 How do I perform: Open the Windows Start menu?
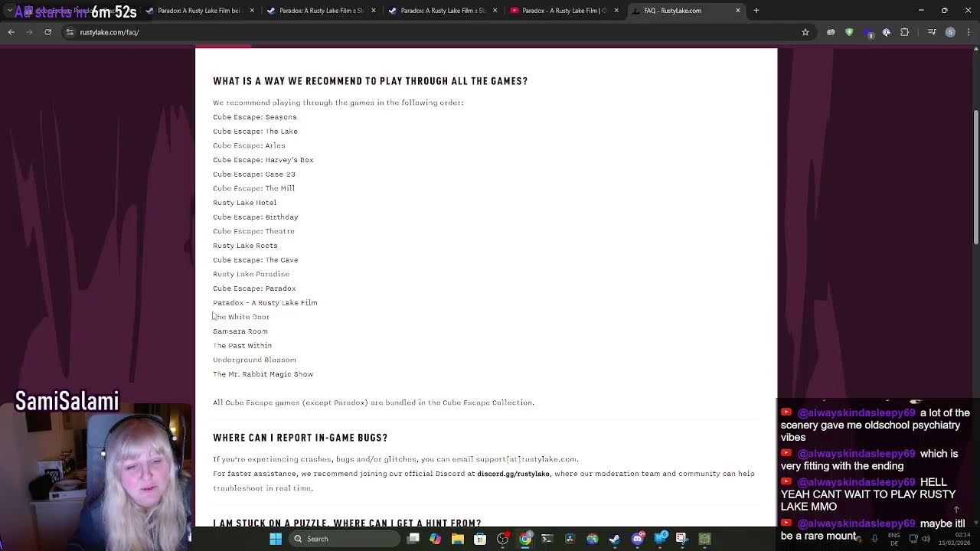276,539
